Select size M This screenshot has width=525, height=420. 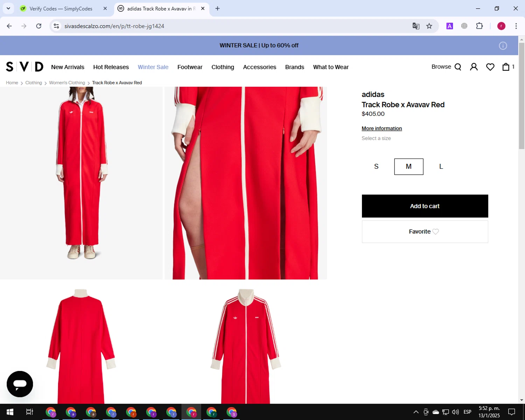pos(409,167)
